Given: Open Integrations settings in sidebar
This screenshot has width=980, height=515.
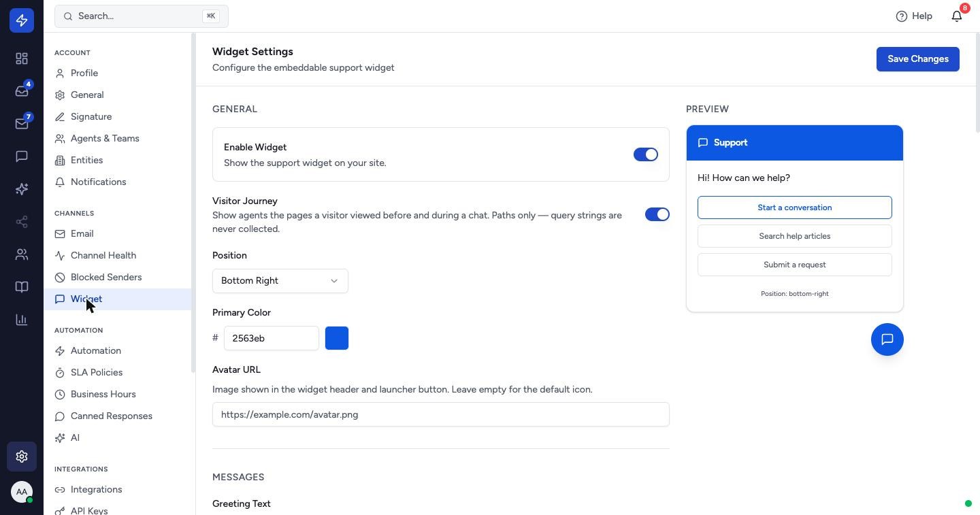Looking at the screenshot, I should pos(118,489).
